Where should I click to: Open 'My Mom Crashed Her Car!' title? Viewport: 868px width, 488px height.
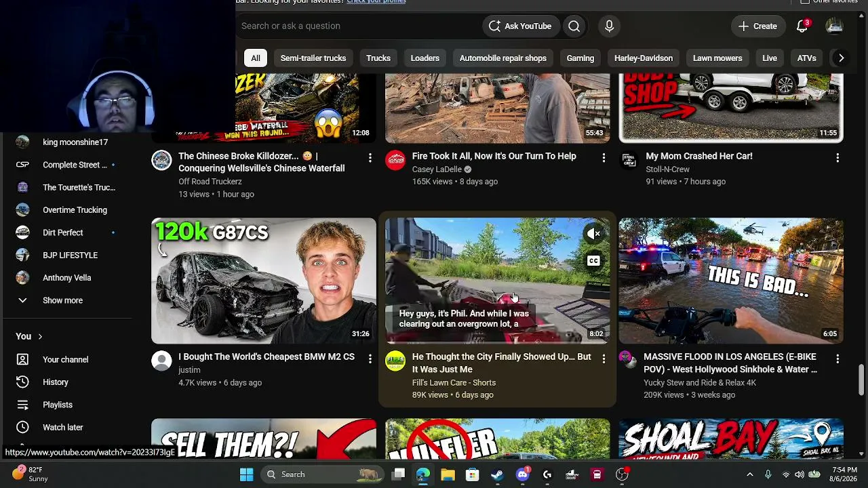tap(699, 156)
